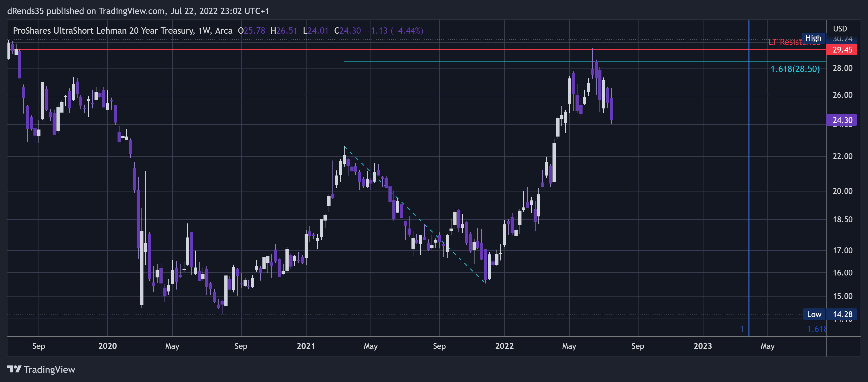Click the LT Resistance line label
The height and width of the screenshot is (382, 868).
coord(794,42)
